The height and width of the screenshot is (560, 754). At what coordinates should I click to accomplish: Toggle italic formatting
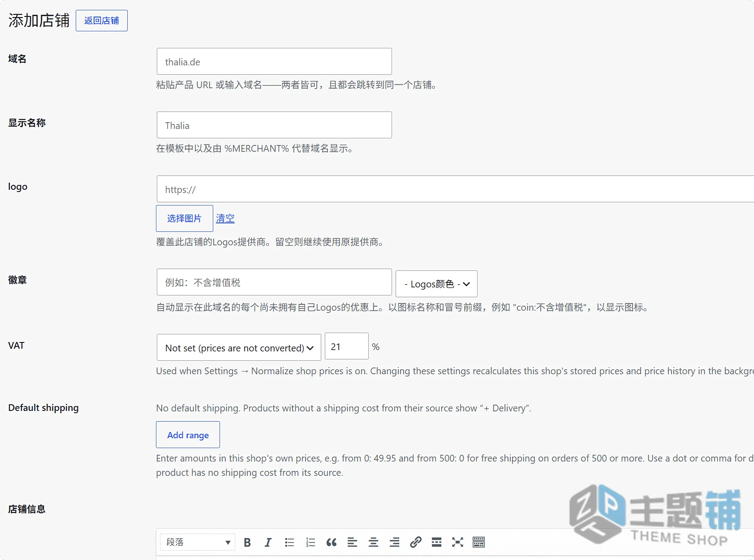coord(268,543)
